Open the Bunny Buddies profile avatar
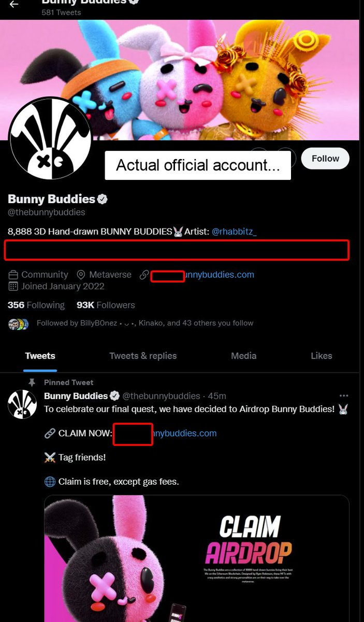 50,137
